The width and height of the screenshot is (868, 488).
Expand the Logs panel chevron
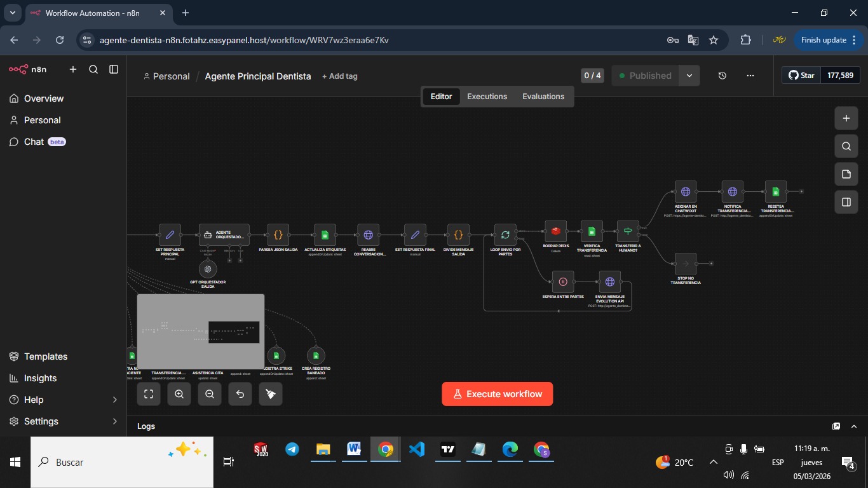click(854, 426)
